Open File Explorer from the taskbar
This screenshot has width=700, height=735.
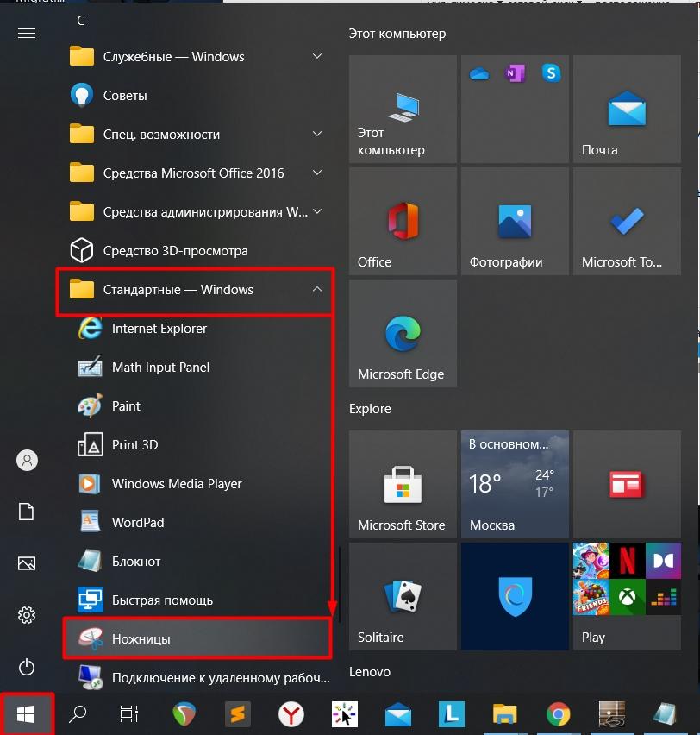point(505,715)
